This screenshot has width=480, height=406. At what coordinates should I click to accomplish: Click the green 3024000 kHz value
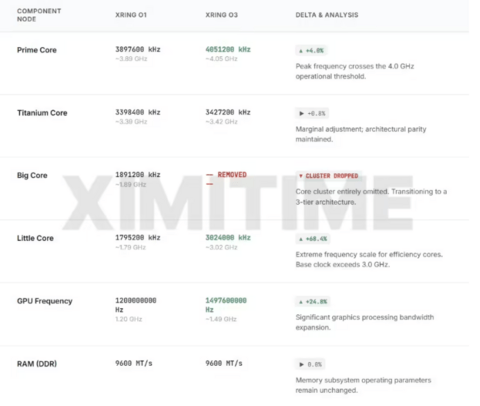click(x=228, y=238)
